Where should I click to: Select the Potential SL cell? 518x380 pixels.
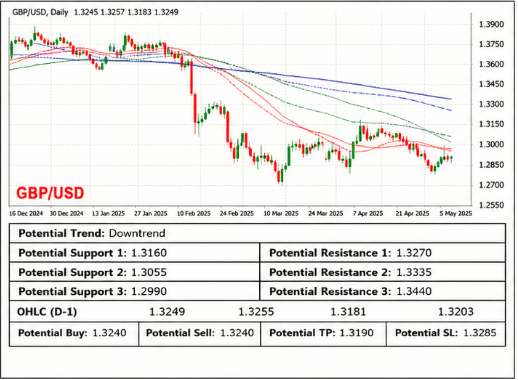point(446,333)
